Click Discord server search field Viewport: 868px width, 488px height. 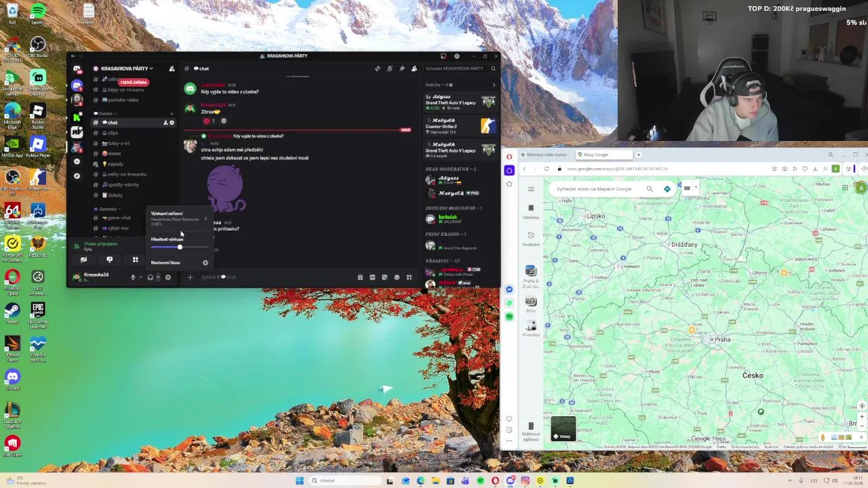pos(460,68)
